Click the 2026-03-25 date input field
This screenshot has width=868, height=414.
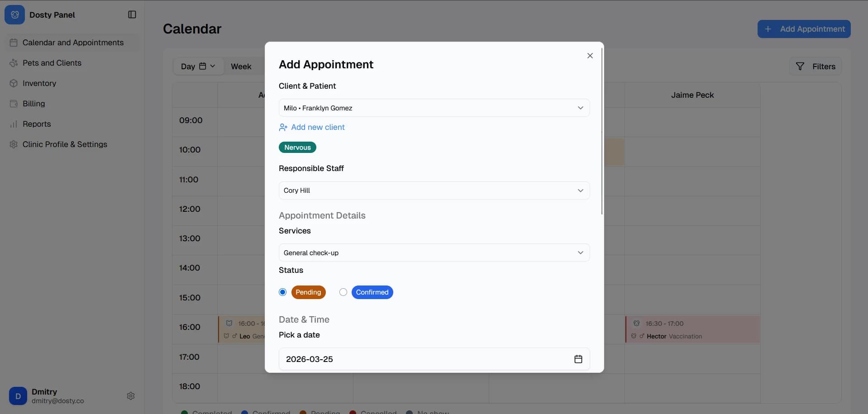click(x=434, y=359)
